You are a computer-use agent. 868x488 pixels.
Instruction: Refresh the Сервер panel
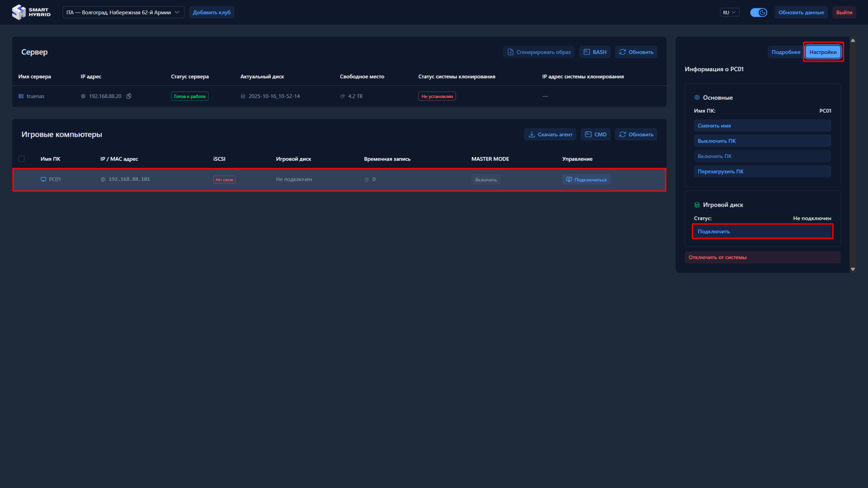[x=636, y=52]
